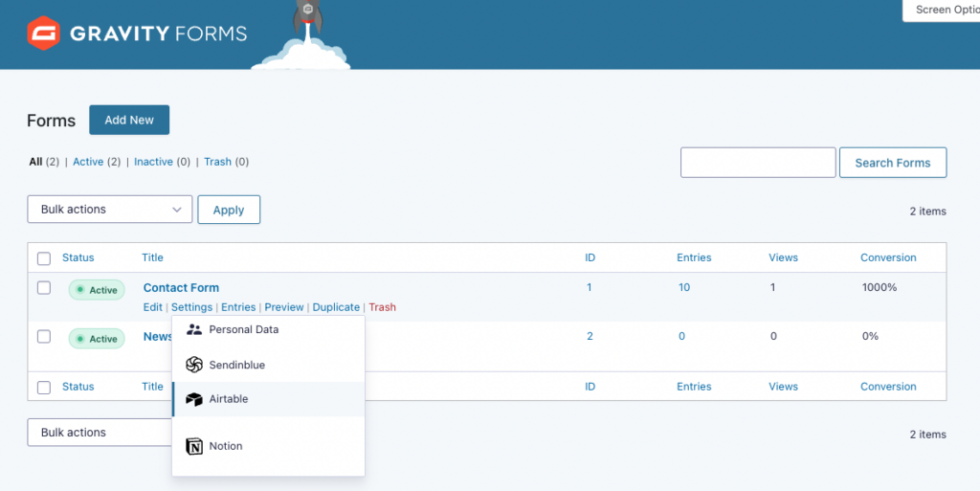This screenshot has height=491, width=980.
Task: Tick the select-all checkbox in table header
Action: tap(44, 258)
